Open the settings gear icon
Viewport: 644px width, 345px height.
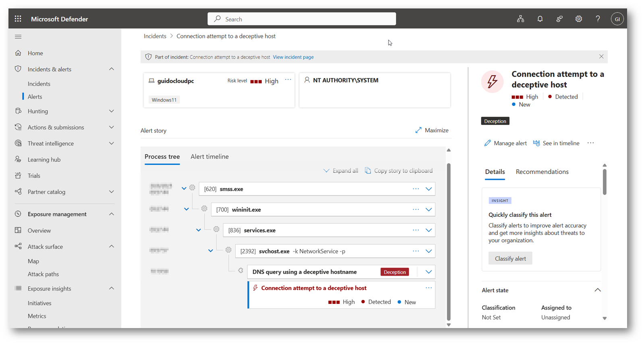click(x=579, y=19)
